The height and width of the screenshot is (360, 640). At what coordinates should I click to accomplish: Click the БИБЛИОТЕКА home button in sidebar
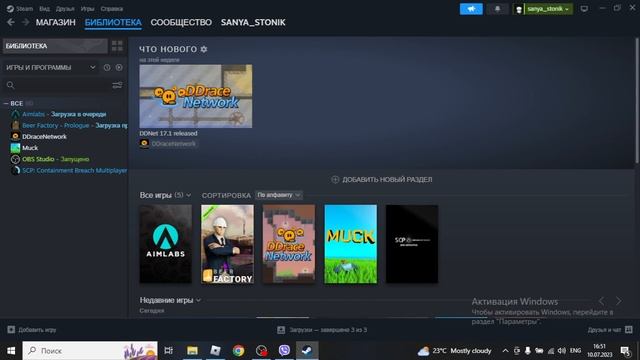55,46
